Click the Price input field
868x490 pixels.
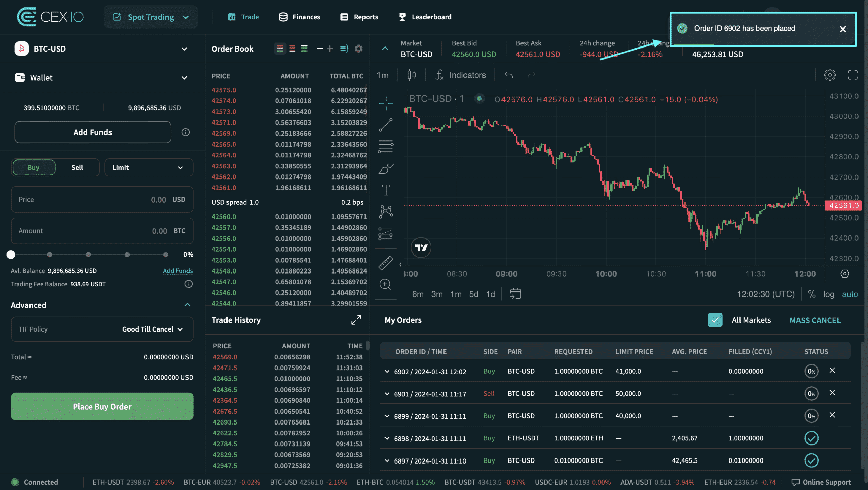(102, 200)
